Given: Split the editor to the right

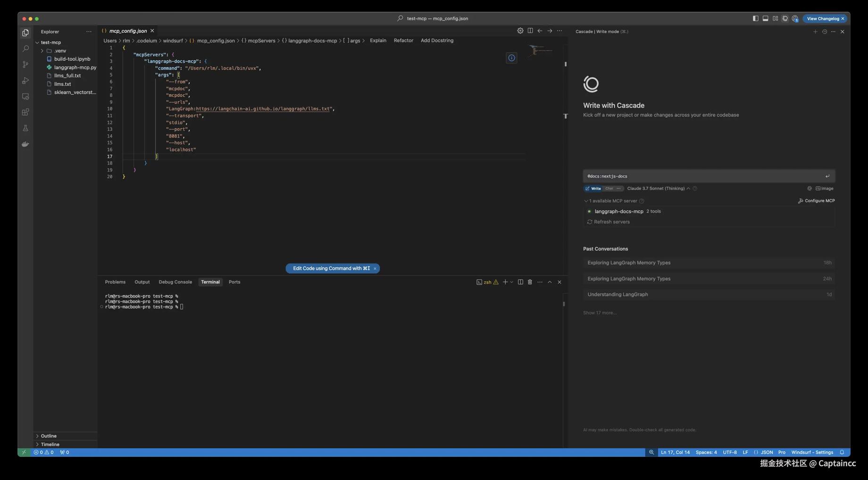Looking at the screenshot, I should pos(530,31).
